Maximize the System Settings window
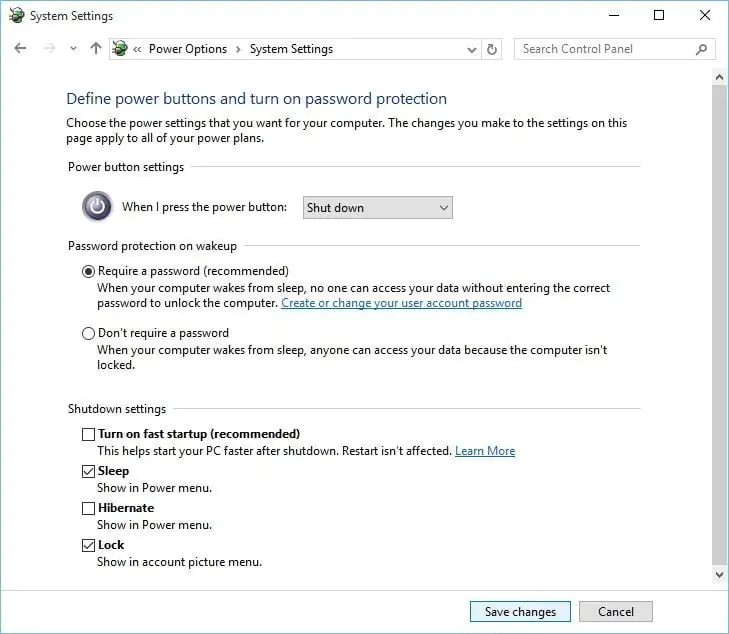The width and height of the screenshot is (729, 634). coord(659,15)
